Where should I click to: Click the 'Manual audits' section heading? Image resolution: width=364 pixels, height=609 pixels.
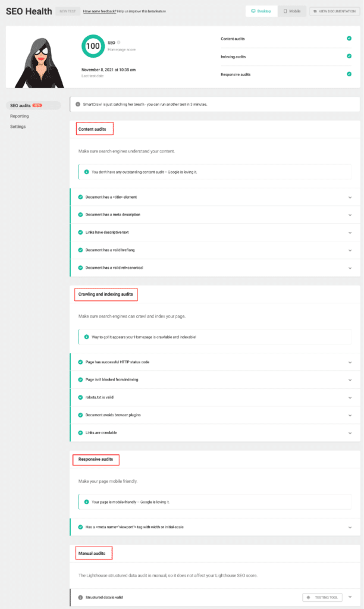pyautogui.click(x=92, y=554)
